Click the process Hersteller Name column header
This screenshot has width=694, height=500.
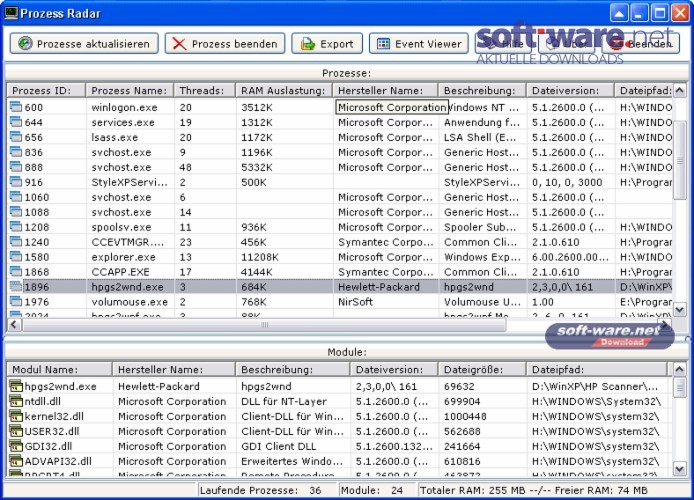click(385, 90)
